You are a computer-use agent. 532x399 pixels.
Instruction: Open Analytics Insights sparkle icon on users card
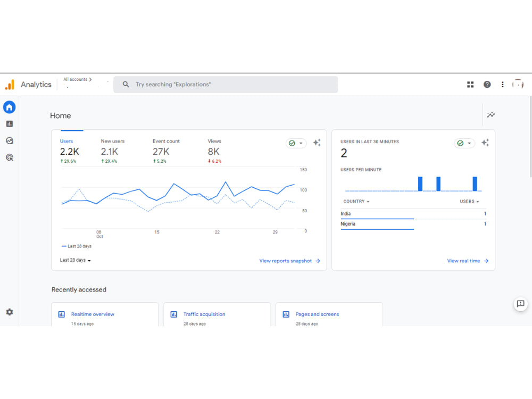pos(317,143)
